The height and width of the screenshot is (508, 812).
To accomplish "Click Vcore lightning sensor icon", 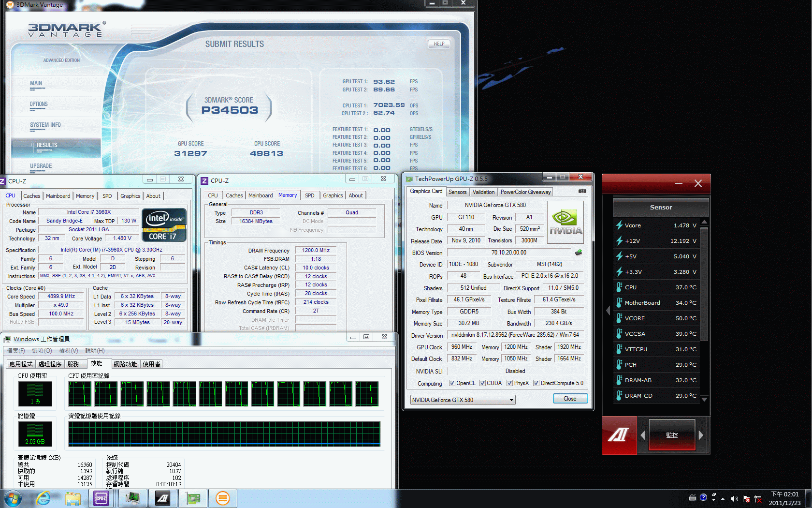I will tap(619, 225).
